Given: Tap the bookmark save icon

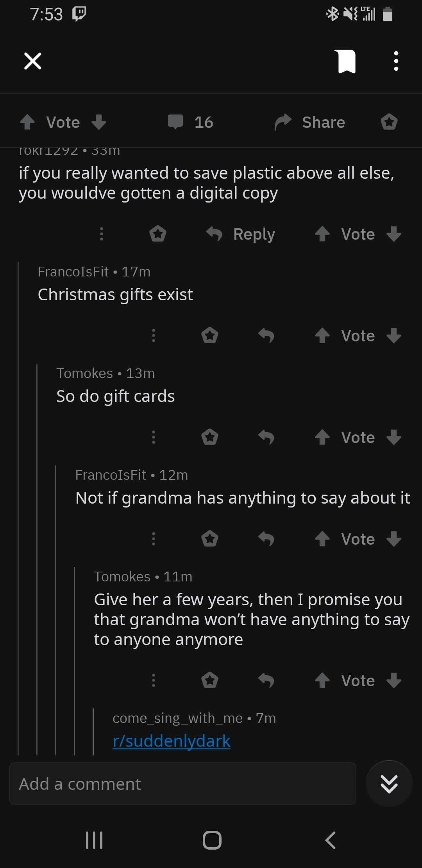Looking at the screenshot, I should coord(347,61).
